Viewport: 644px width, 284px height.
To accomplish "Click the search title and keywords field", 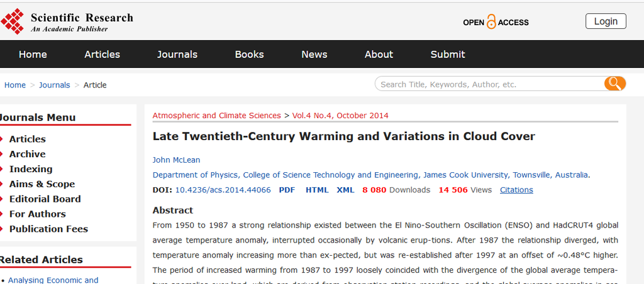I will point(489,84).
